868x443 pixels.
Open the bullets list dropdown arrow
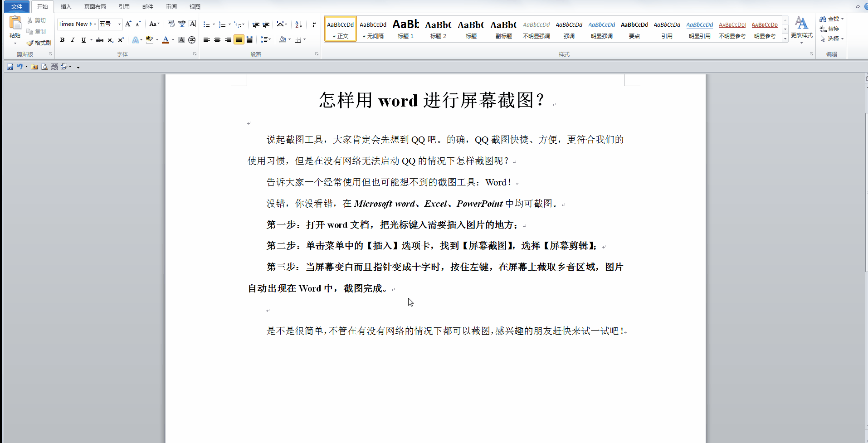coord(214,24)
